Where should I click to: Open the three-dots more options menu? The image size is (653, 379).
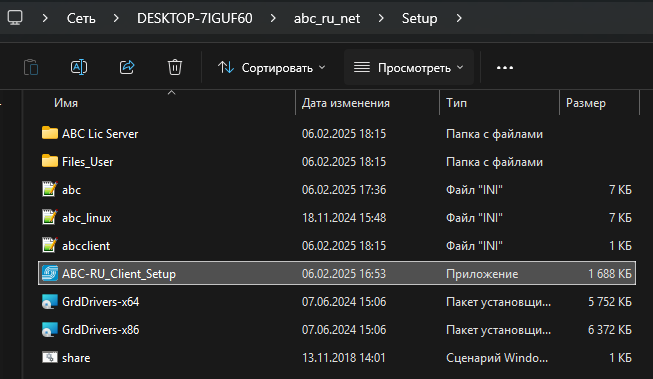(x=505, y=68)
